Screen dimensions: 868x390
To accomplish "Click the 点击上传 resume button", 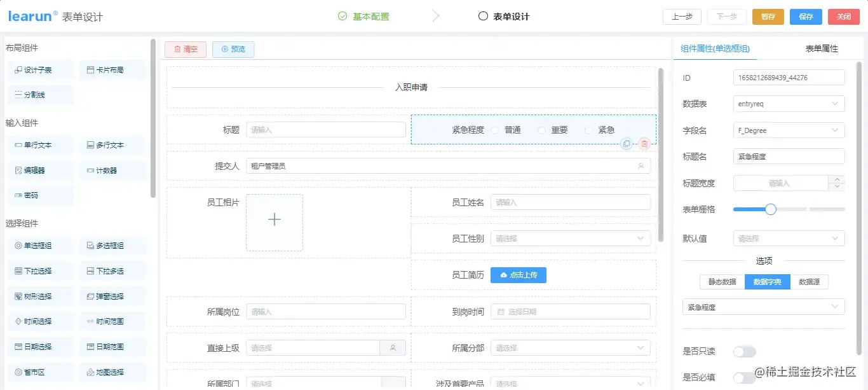I will [x=519, y=275].
